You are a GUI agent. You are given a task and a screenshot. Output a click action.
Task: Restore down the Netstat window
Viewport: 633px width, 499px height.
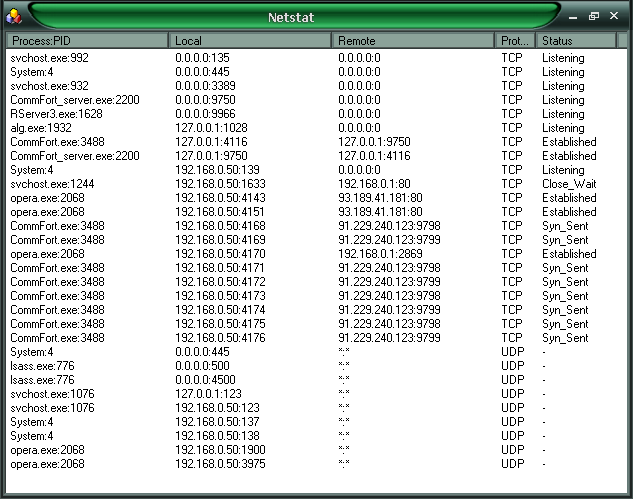594,17
